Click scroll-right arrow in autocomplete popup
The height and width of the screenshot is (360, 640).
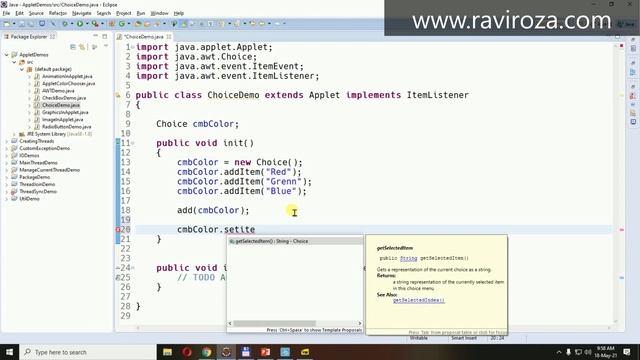[x=360, y=323]
